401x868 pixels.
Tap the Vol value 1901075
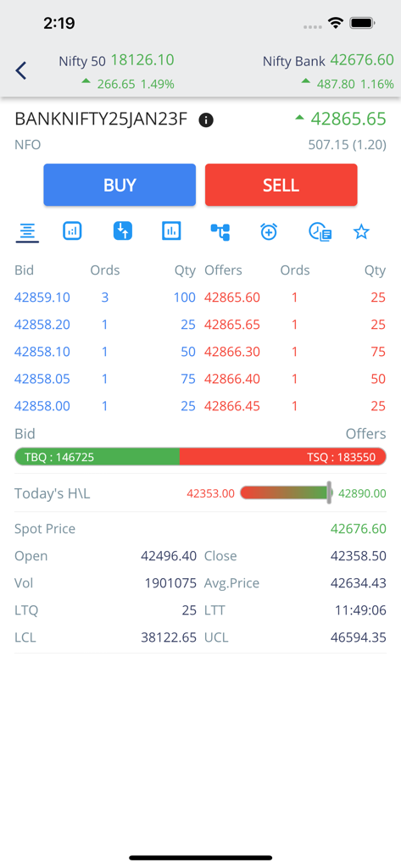point(170,583)
